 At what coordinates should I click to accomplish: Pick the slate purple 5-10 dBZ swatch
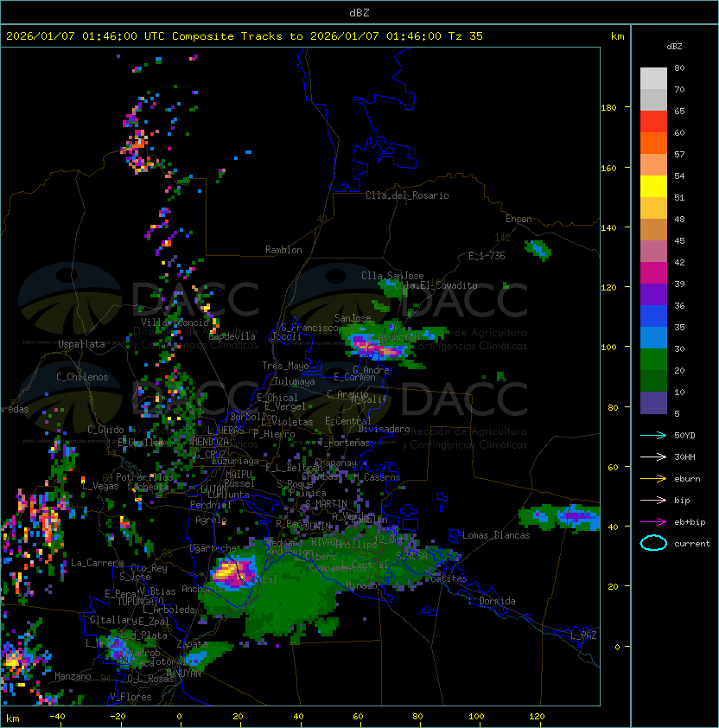click(x=653, y=403)
